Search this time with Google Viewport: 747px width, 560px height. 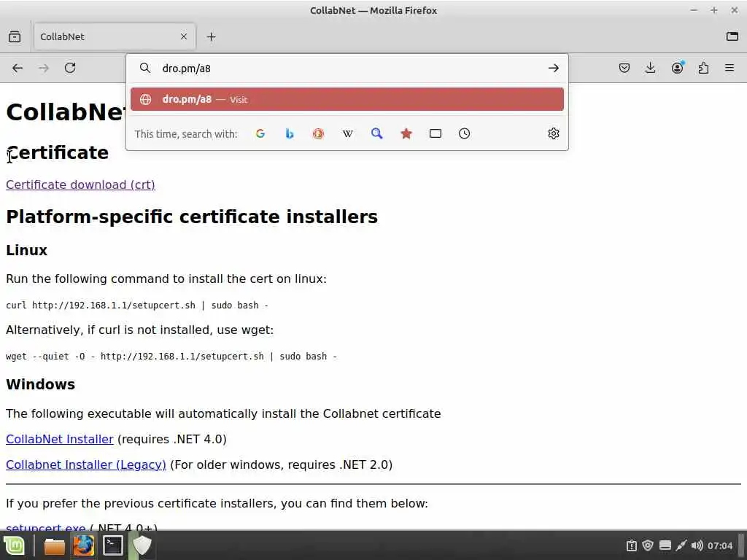click(x=260, y=134)
